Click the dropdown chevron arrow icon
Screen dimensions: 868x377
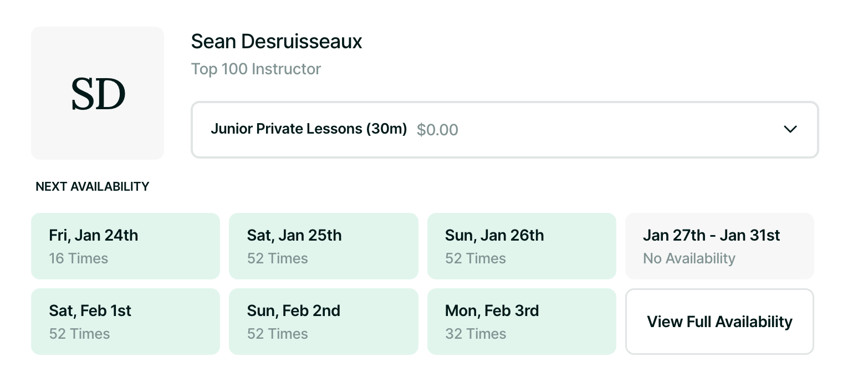(x=790, y=129)
